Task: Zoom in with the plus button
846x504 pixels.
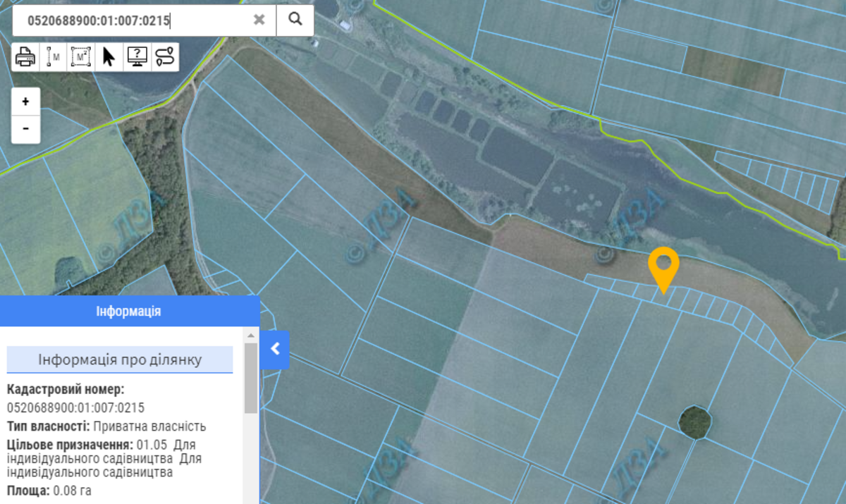Action: [x=26, y=102]
